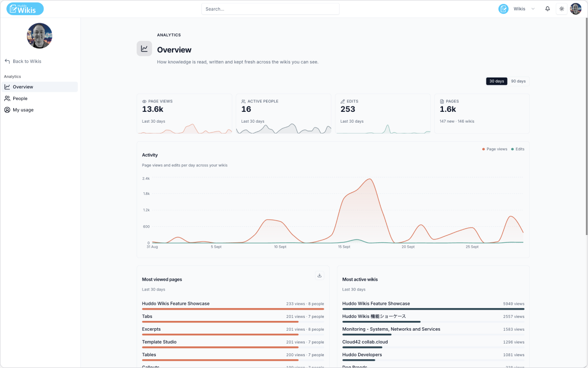Click the large profile photo in sidebar
Screen dimensions: 588x368
tap(40, 36)
